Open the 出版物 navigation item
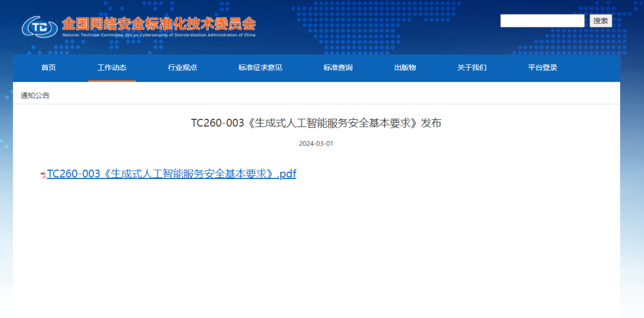Screen dimensions: 644x318 (x=405, y=67)
